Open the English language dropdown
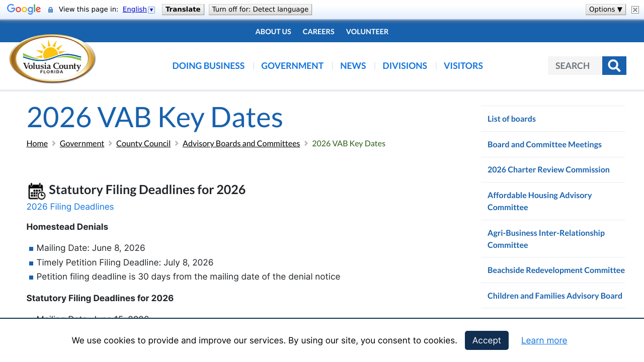This screenshot has width=644, height=362. click(139, 9)
